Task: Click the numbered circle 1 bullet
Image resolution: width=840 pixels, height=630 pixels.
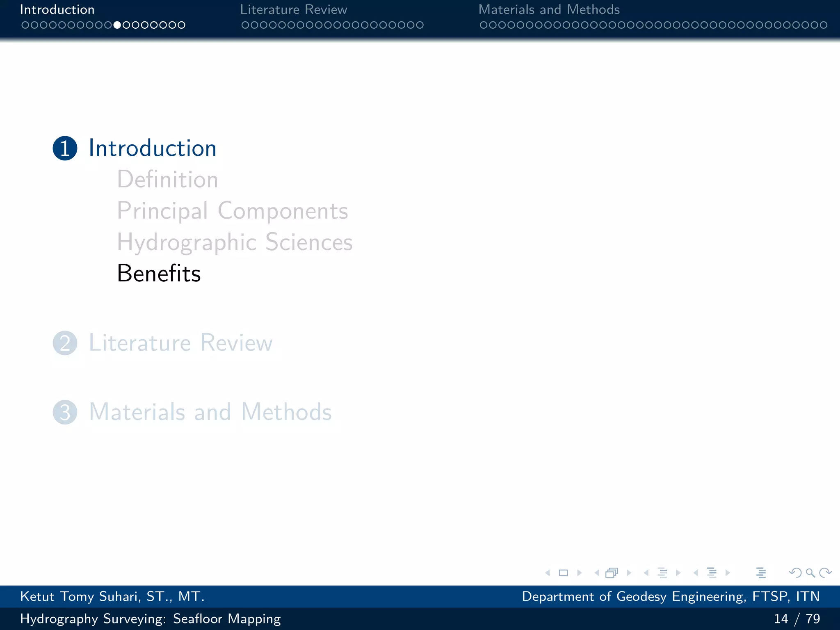Action: (65, 148)
